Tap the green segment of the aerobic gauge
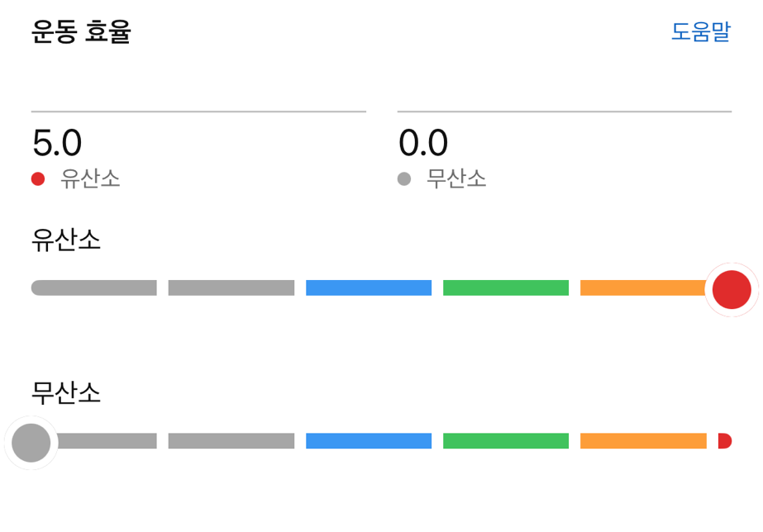Screen dimensions: 763x532 506,287
